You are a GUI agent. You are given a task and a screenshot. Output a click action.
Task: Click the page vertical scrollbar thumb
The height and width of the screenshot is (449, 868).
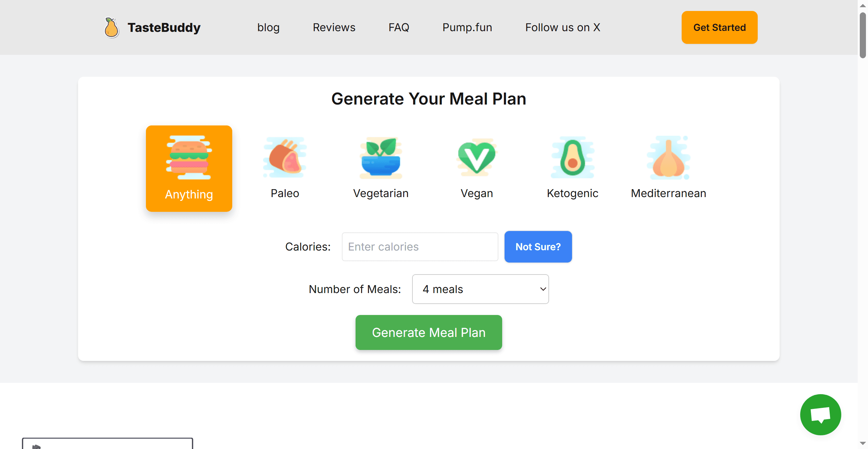click(x=863, y=34)
